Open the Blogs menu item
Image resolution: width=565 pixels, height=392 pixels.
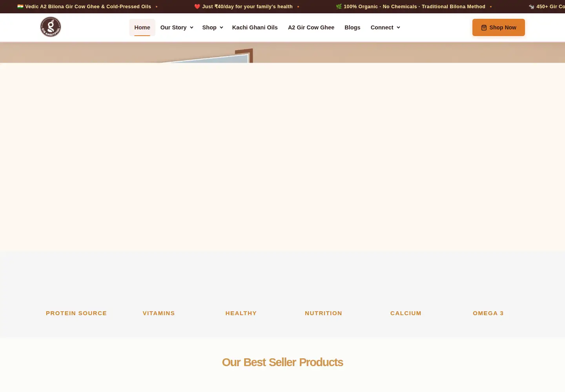point(352,27)
